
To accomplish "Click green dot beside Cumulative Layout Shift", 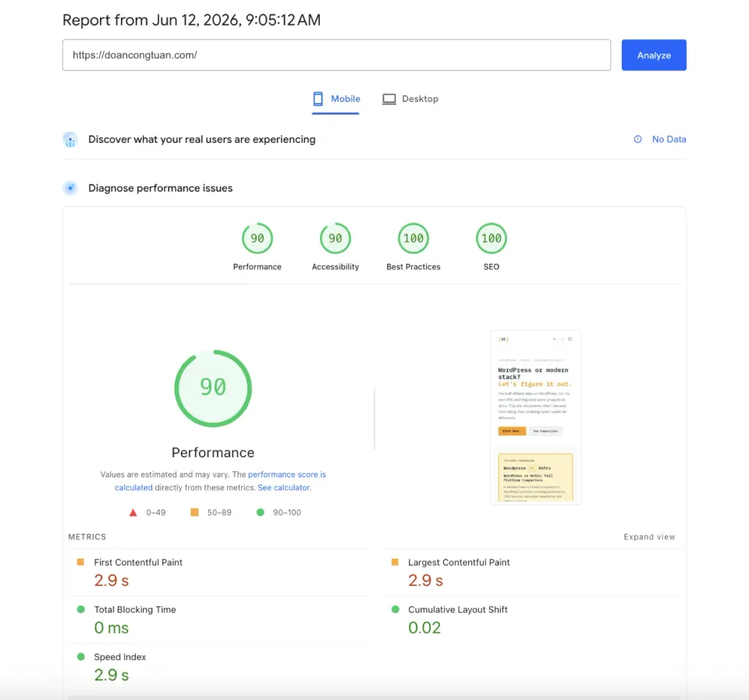I will [x=395, y=609].
